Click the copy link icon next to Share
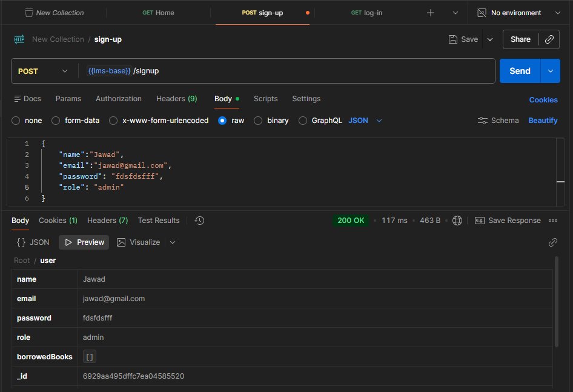Image resolution: width=573 pixels, height=392 pixels. click(549, 39)
